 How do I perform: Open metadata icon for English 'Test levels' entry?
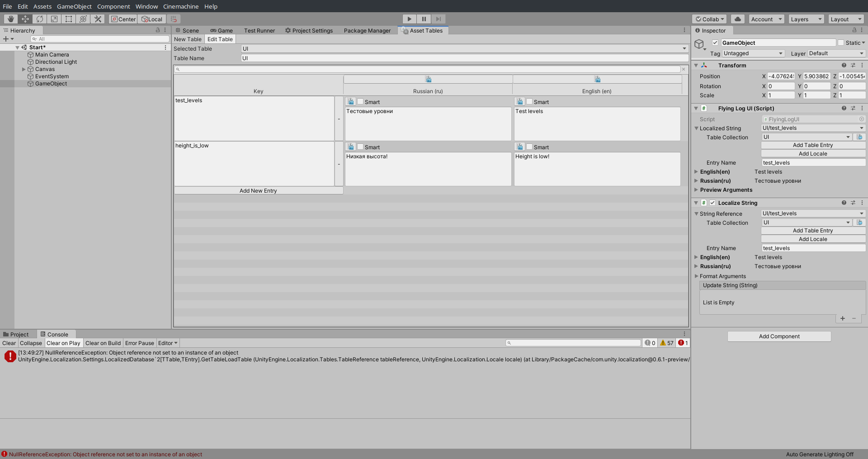520,102
